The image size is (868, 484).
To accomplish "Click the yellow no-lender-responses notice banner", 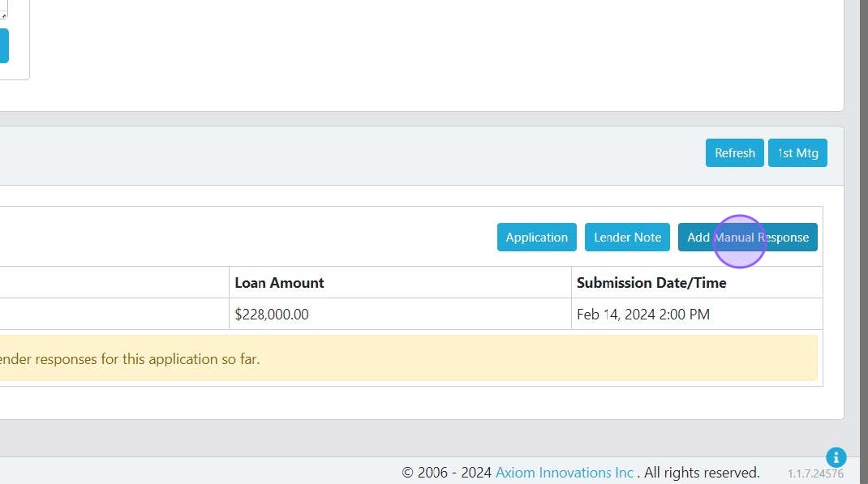I will click(406, 358).
